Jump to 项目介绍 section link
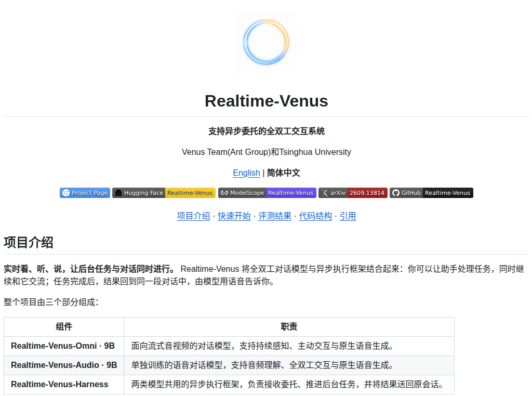Viewport: 532px width, 396px height. pyautogui.click(x=193, y=216)
